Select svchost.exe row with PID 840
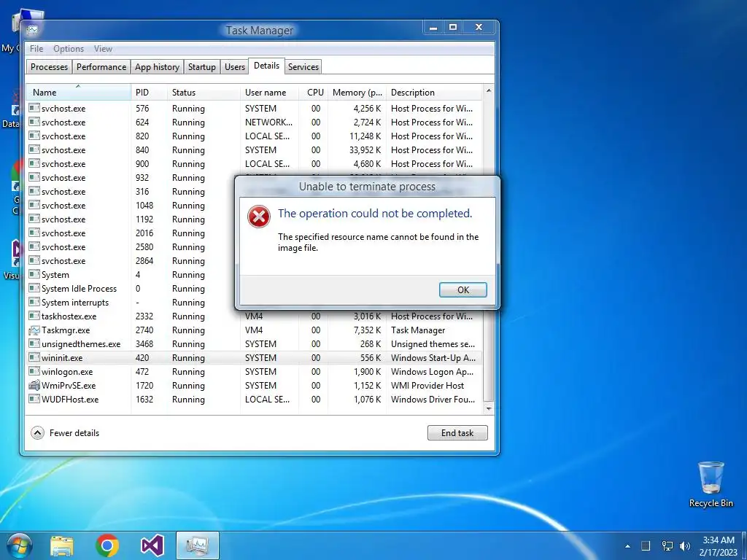 pyautogui.click(x=255, y=150)
